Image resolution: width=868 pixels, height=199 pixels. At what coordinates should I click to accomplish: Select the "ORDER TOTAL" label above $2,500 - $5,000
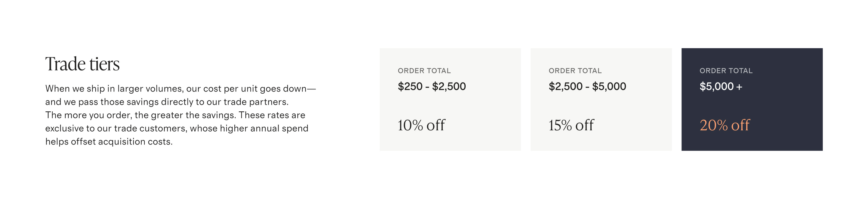click(575, 71)
